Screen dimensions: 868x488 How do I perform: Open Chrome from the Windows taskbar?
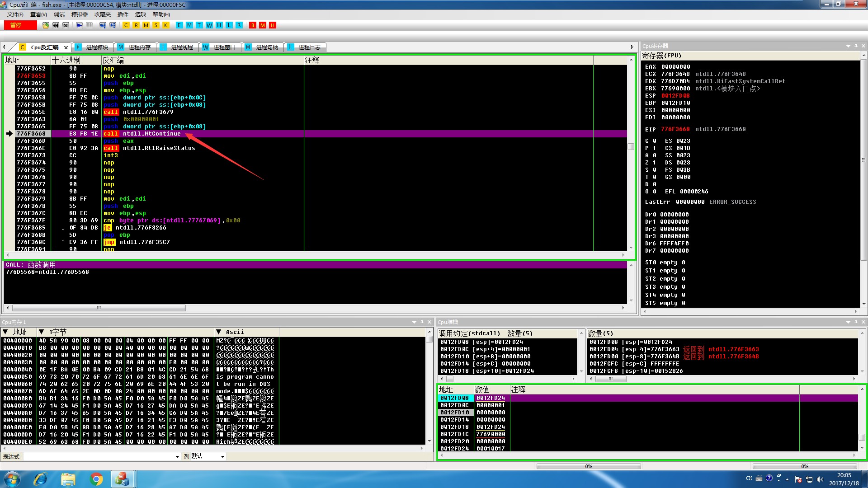coord(96,479)
